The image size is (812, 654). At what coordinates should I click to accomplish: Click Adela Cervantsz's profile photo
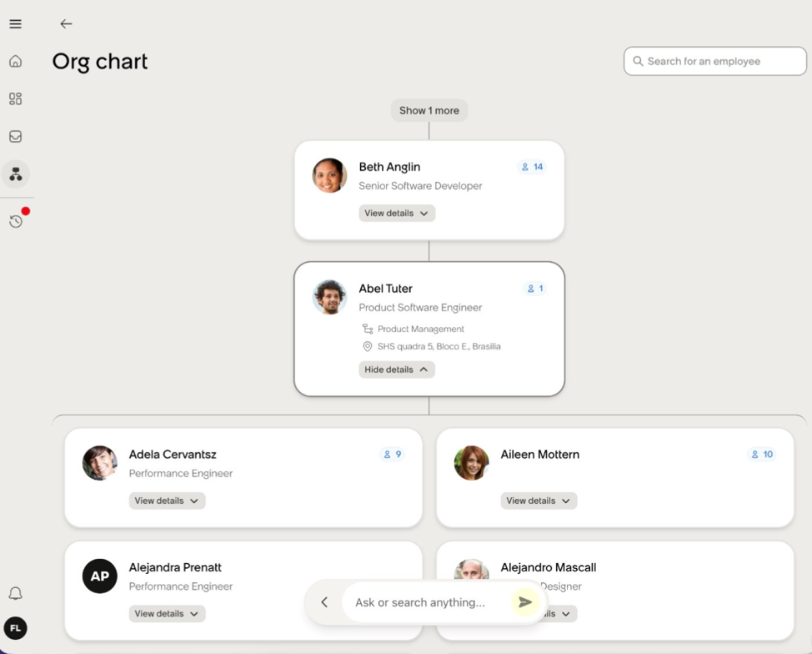click(100, 463)
